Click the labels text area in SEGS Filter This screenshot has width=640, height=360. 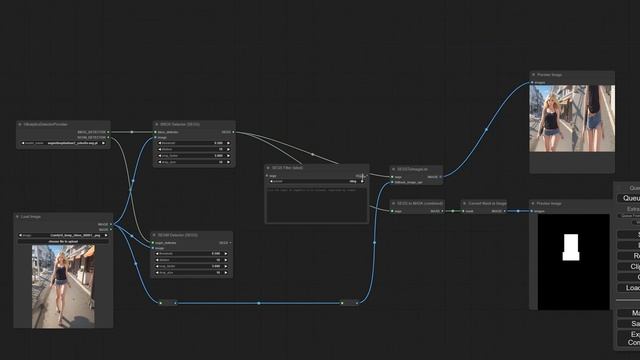(x=317, y=204)
